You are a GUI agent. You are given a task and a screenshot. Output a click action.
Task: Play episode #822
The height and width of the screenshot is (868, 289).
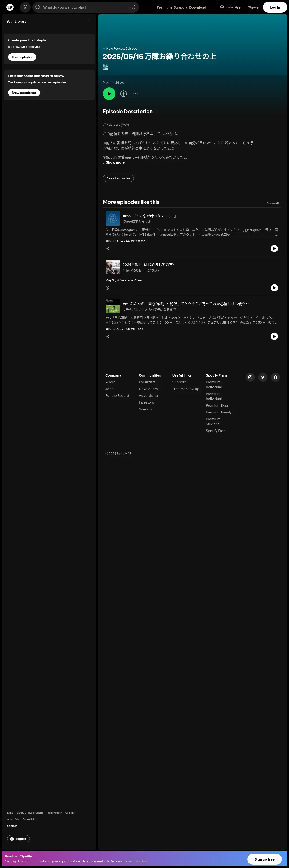(274, 248)
